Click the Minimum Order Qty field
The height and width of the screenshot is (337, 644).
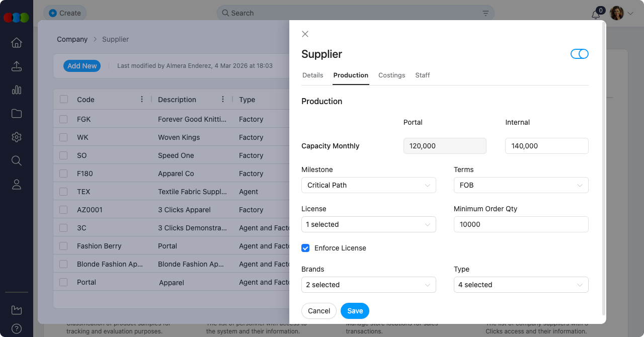click(x=521, y=224)
